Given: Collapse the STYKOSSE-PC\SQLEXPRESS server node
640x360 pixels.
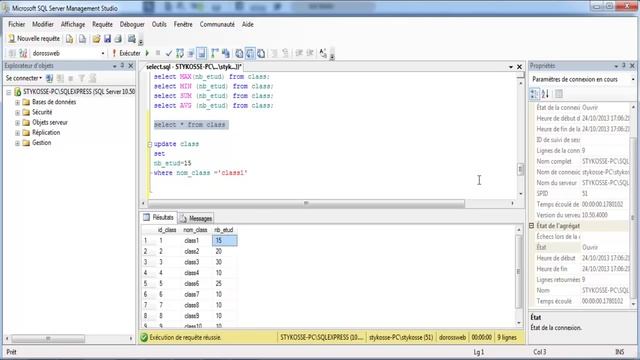Looking at the screenshot, I should tap(9, 92).
